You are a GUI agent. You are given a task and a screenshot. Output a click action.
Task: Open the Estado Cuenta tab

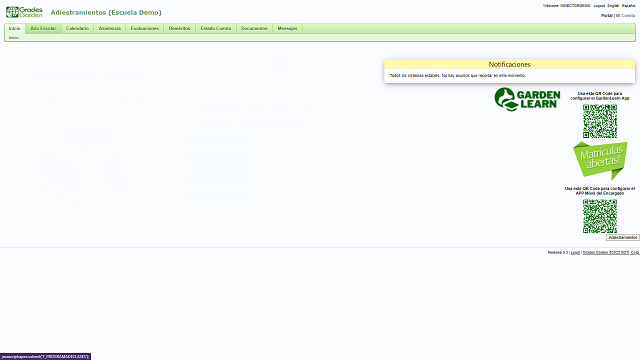pyautogui.click(x=216, y=28)
